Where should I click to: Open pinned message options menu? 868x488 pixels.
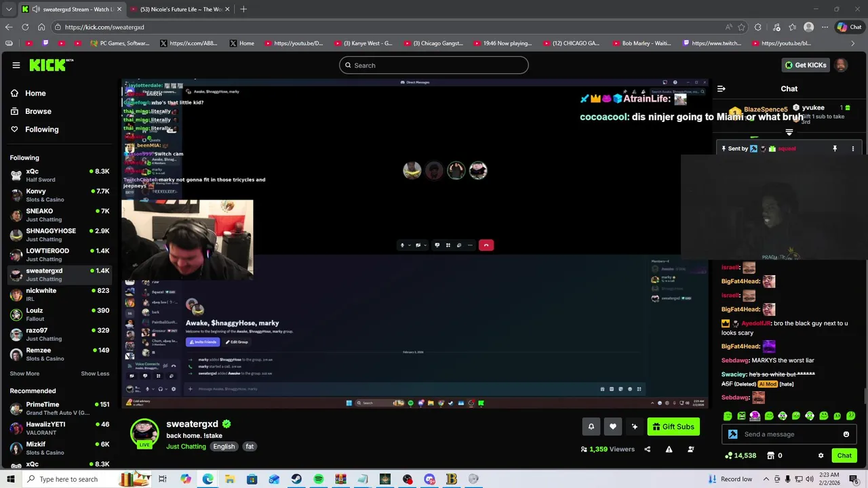pos(853,148)
